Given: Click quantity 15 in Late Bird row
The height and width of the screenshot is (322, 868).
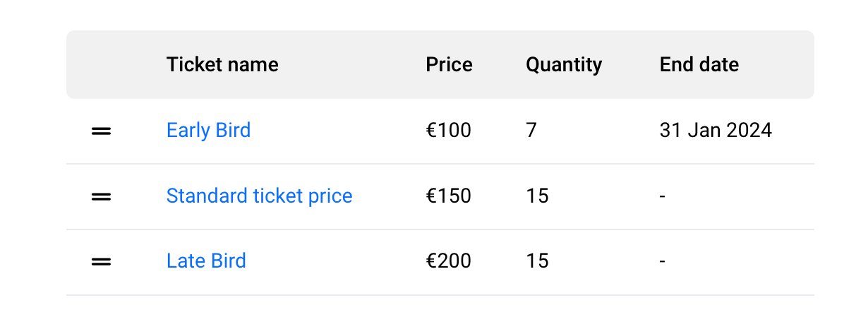Looking at the screenshot, I should (537, 261).
